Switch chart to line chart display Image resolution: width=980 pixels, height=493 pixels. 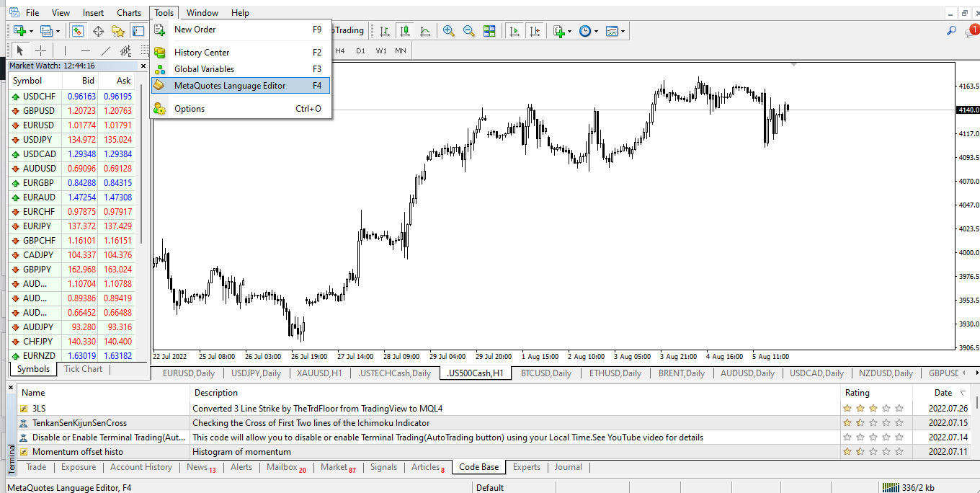point(425,31)
